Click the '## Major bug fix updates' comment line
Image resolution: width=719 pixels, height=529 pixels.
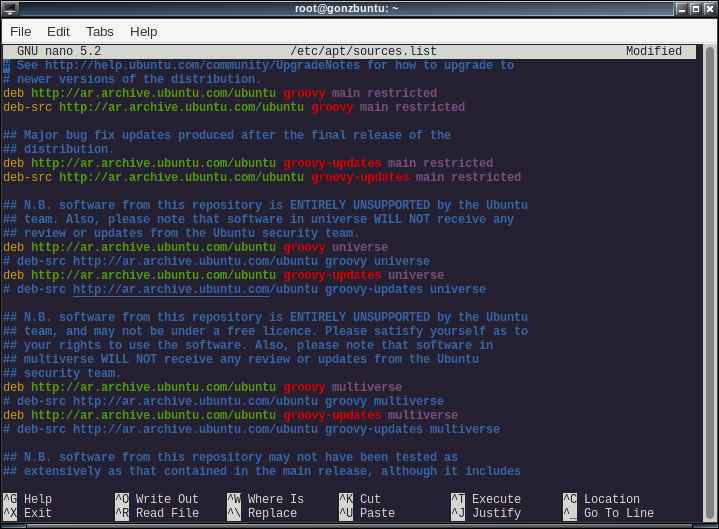[x=227, y=135]
